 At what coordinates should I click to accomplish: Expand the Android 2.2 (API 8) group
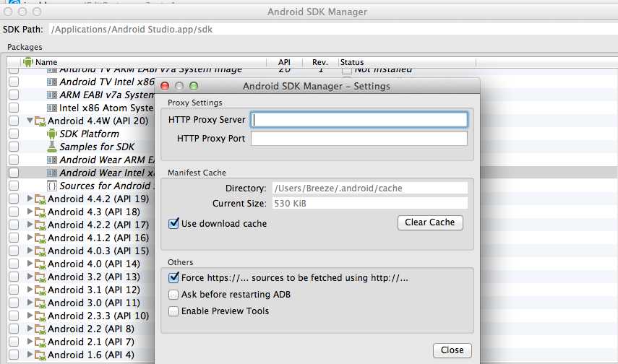click(30, 329)
